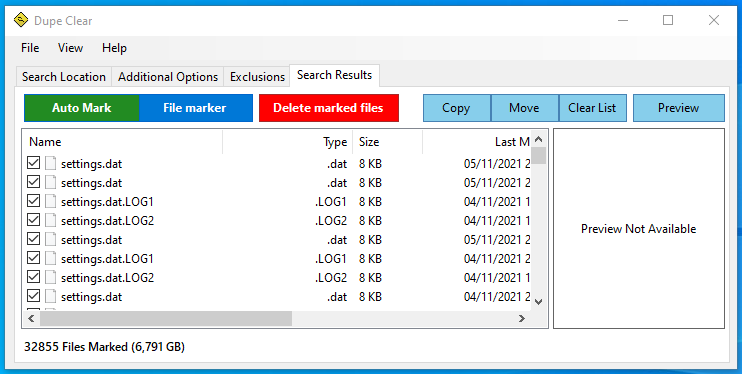
Task: Click the 04/11/2021 2 date of settings.dat
Action: tap(497, 297)
